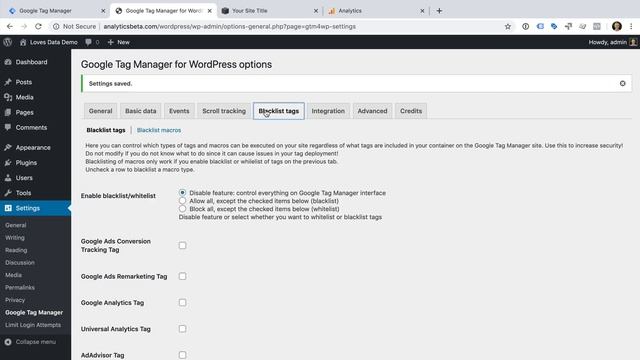This screenshot has width=640, height=360.
Task: Close the Analytics browser tab
Action: [x=422, y=11]
